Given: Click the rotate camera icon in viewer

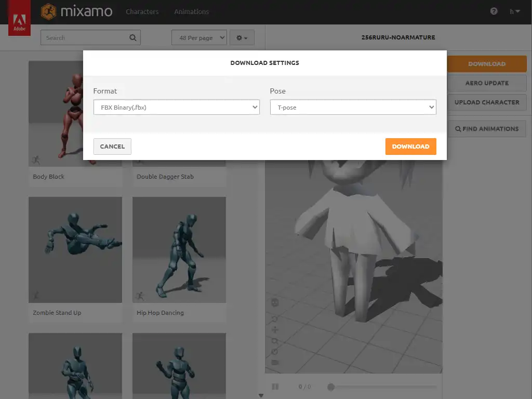Looking at the screenshot, I should tap(275, 318).
